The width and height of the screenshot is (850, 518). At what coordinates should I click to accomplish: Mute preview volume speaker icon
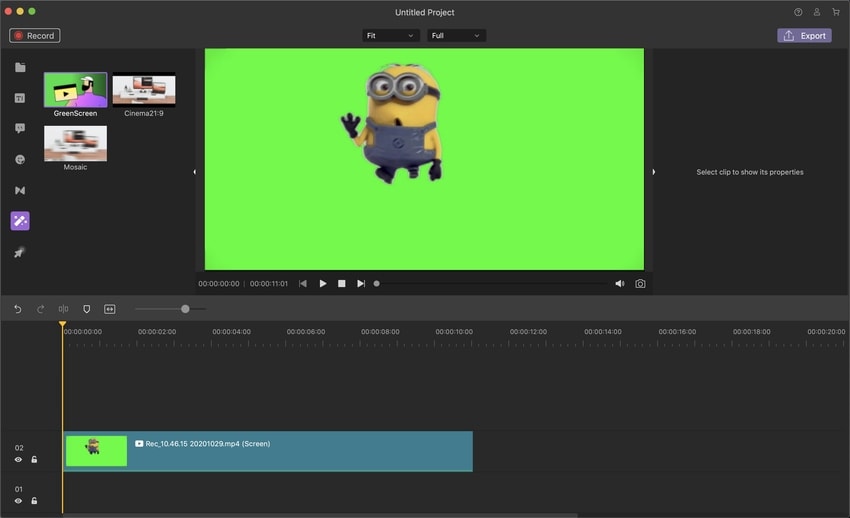[x=620, y=283]
